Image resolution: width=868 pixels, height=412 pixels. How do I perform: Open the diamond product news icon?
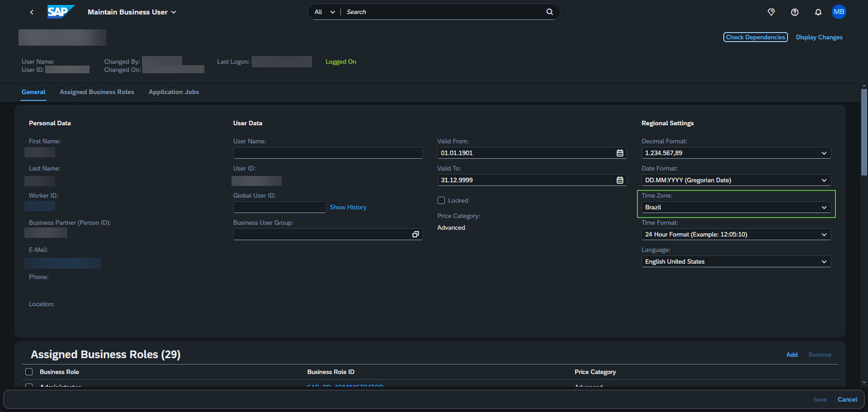(x=771, y=12)
